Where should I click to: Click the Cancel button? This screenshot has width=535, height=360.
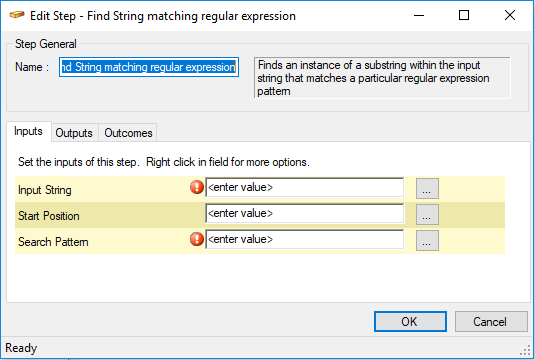tap(491, 321)
